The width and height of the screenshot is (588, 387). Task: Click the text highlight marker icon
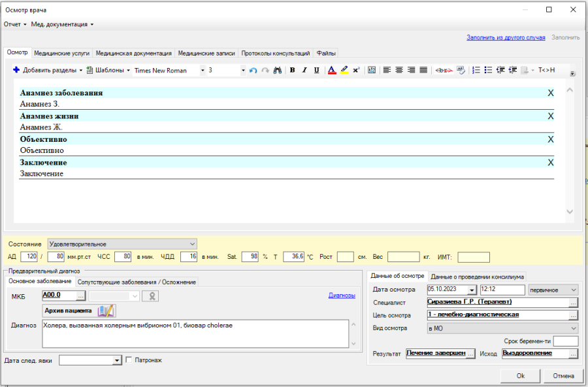pyautogui.click(x=344, y=70)
